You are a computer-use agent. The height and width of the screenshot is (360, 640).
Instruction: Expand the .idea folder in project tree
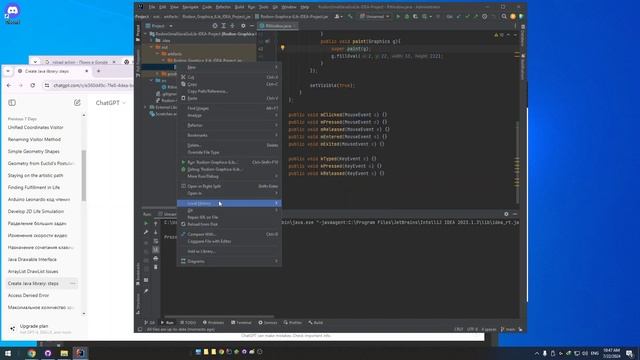pos(151,40)
